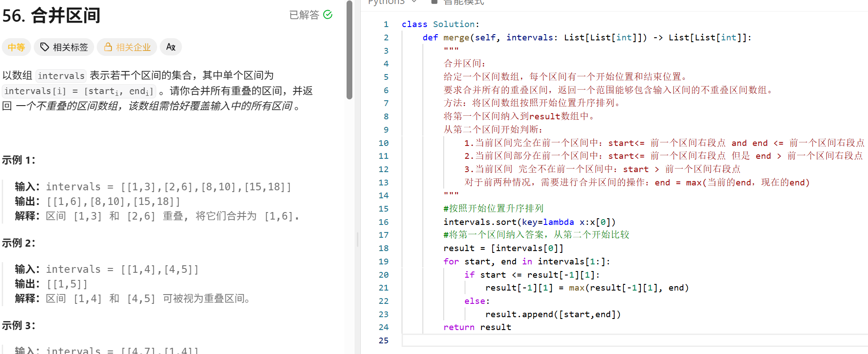Click the inline code intervals[i] = [start, end]
The image size is (868, 354).
79,91
